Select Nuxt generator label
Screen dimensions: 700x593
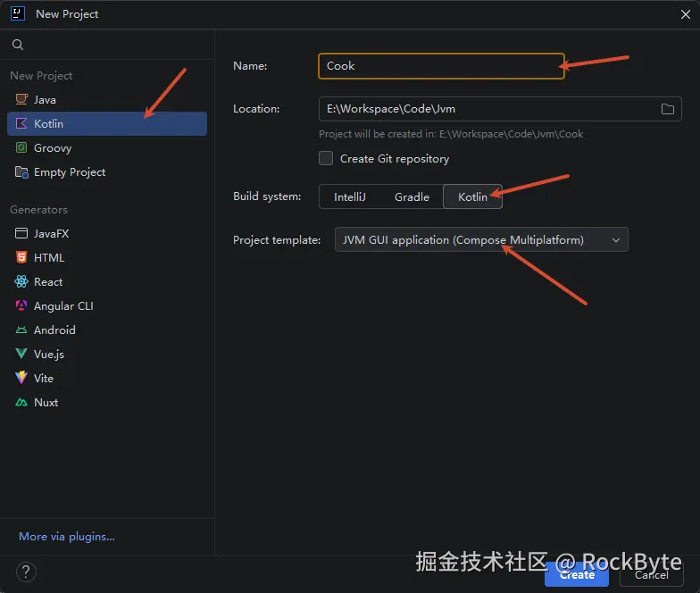(x=46, y=402)
